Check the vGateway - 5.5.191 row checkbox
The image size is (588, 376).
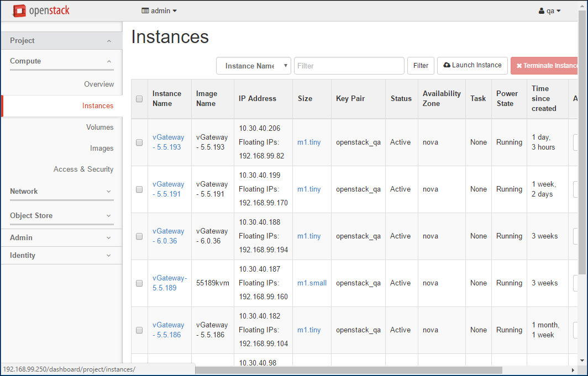(139, 189)
